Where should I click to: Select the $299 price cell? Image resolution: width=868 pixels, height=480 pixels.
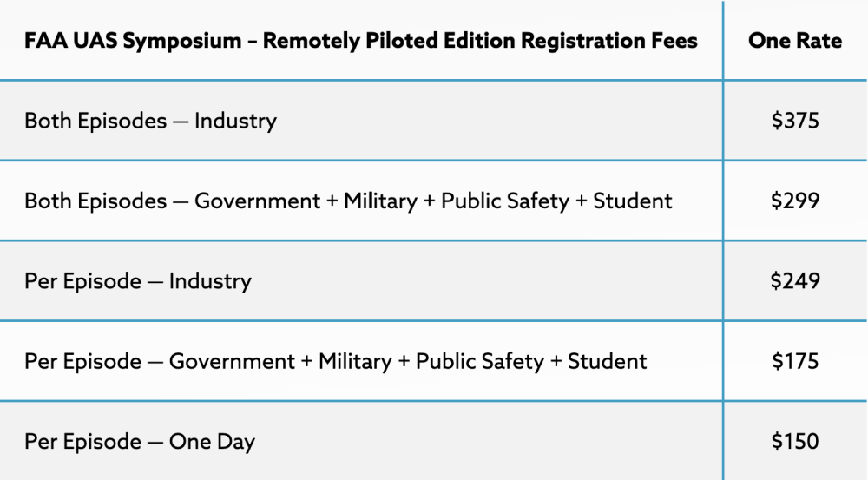point(795,201)
